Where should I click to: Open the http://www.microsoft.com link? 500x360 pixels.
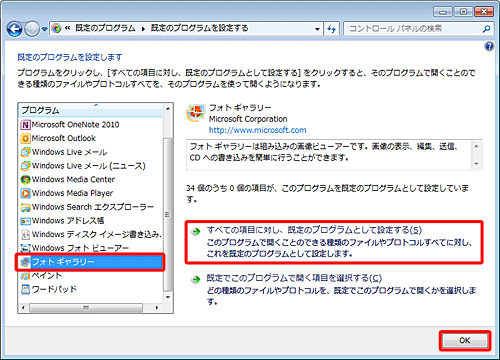(258, 130)
